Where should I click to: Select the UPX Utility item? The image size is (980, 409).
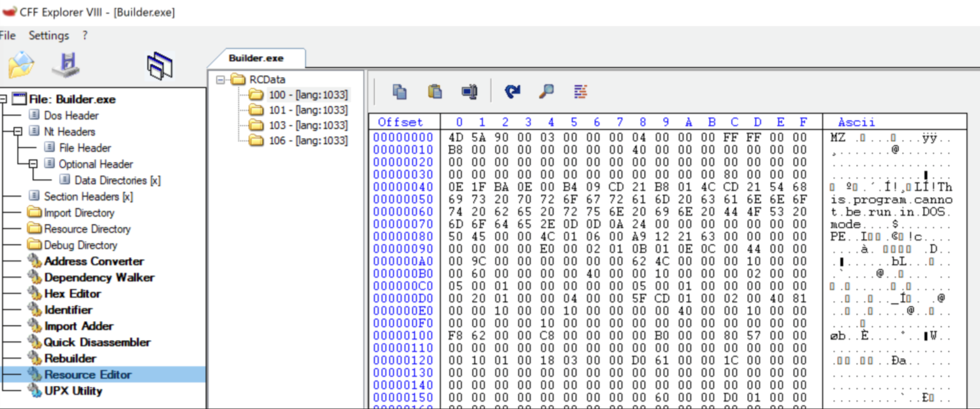pos(73,390)
